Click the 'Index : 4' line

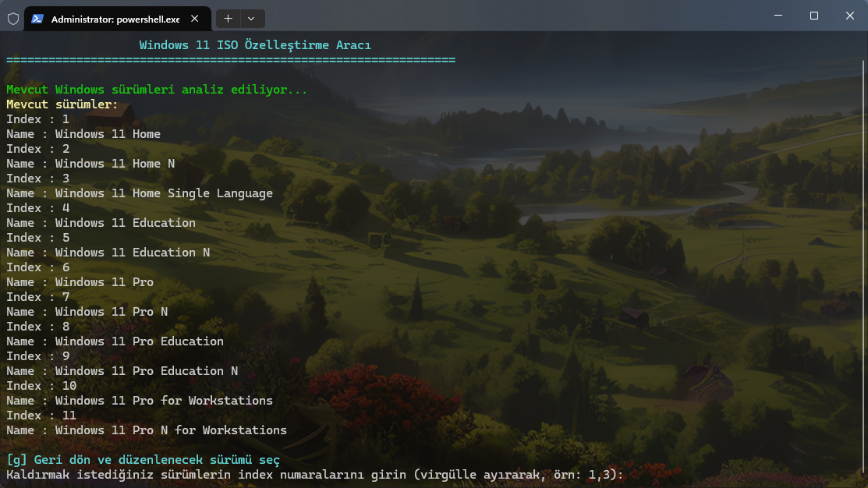pyautogui.click(x=37, y=208)
